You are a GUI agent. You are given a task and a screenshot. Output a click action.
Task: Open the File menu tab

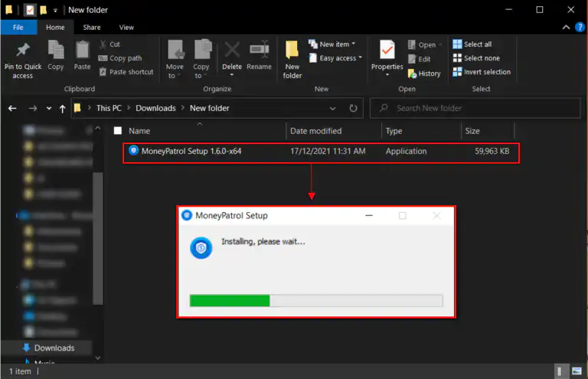[17, 27]
